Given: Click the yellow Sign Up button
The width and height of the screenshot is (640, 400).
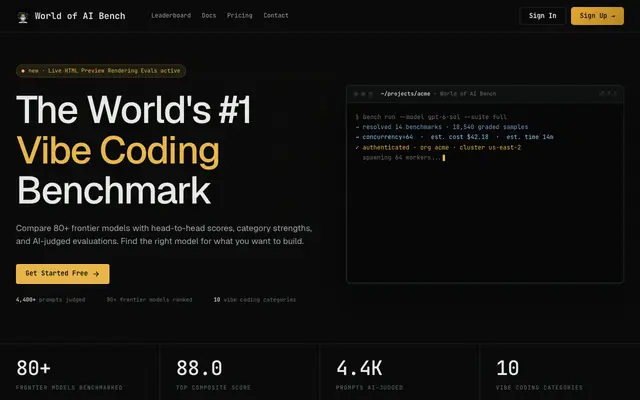Looking at the screenshot, I should [x=597, y=16].
